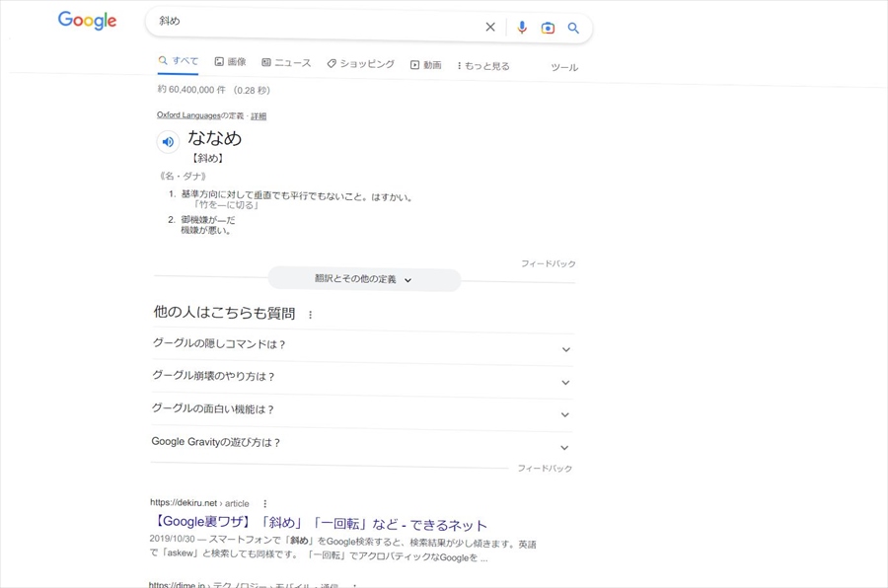Open image search with the camera icon
This screenshot has width=888, height=588.
pos(548,28)
